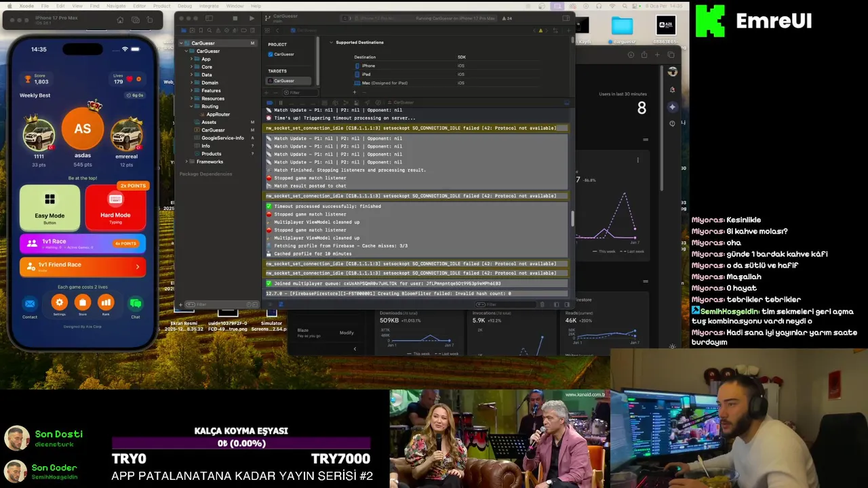Select the AppRouter file
The image size is (868, 488).
tap(218, 115)
